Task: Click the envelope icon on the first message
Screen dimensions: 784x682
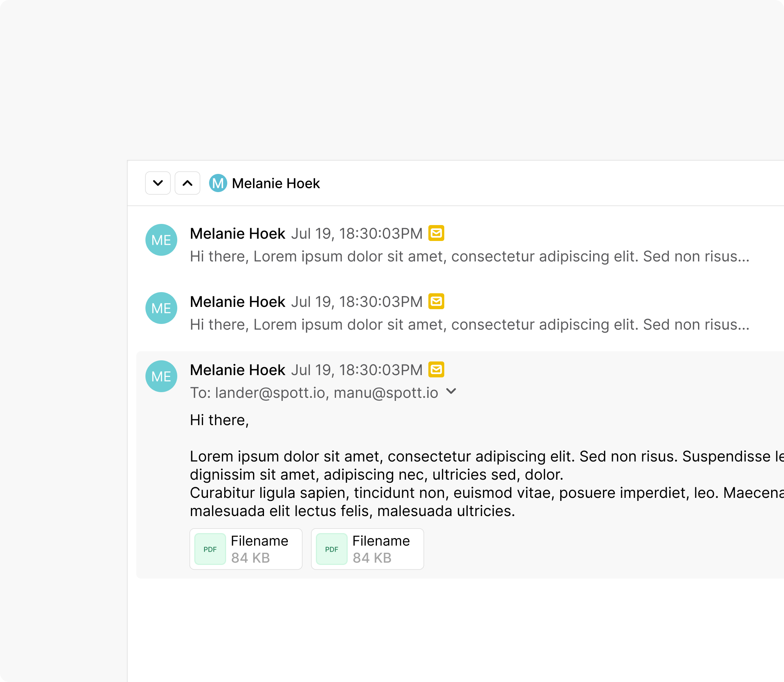Action: (437, 233)
